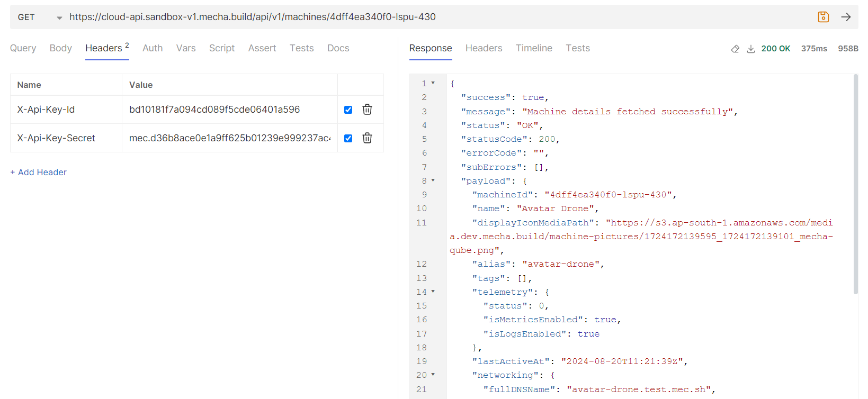Delete the X-Api-Key-Secret header
868x399 pixels.
pyautogui.click(x=367, y=138)
